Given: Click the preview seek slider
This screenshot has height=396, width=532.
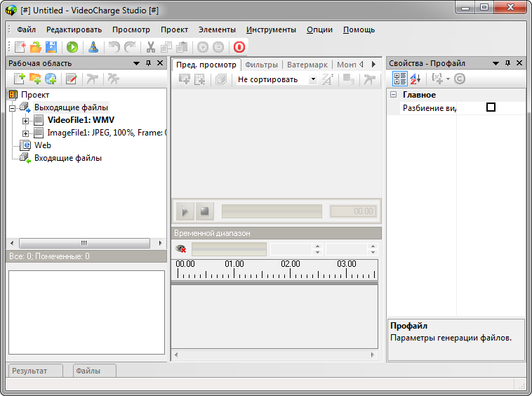Looking at the screenshot, I should [x=272, y=211].
